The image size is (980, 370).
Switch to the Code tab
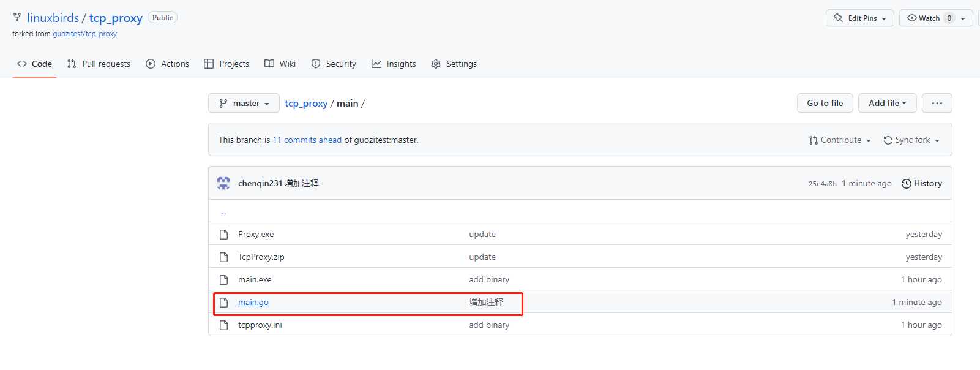point(35,64)
